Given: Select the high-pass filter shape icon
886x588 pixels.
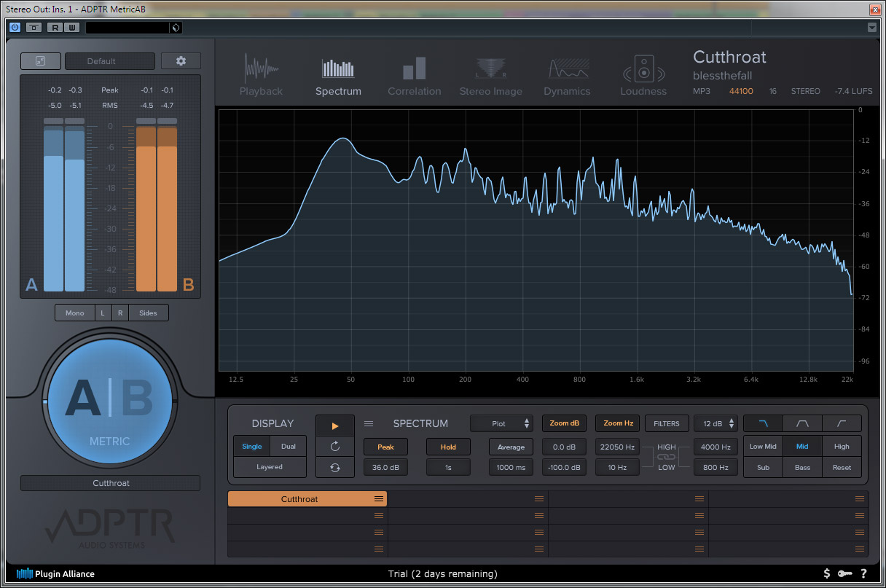Looking at the screenshot, I should (x=842, y=423).
